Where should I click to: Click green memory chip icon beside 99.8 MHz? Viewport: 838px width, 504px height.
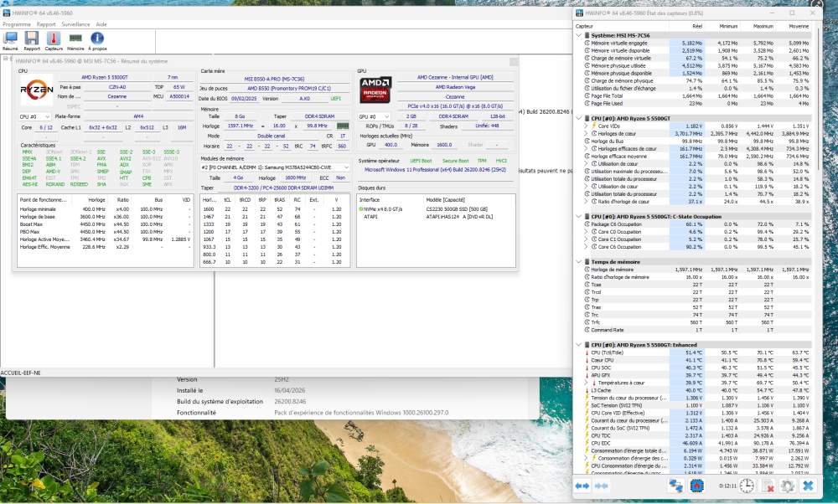click(x=343, y=126)
